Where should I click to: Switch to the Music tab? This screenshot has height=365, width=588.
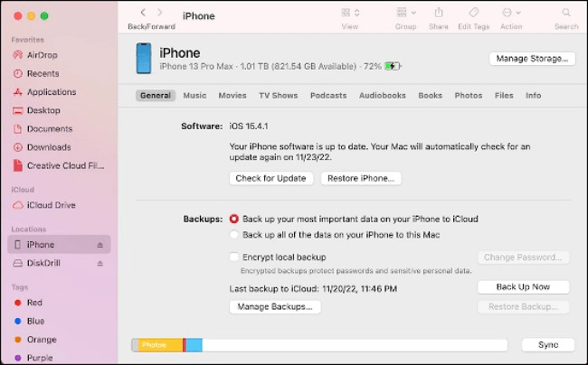coord(194,96)
